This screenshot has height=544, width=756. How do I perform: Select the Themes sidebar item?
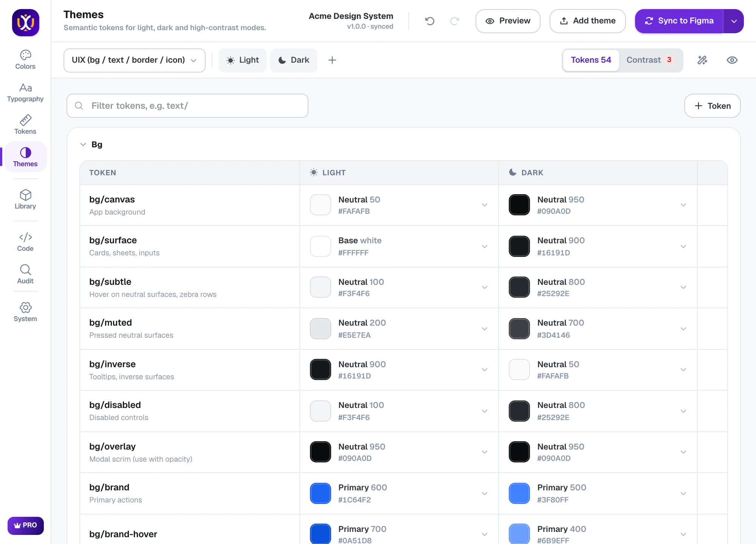tap(25, 157)
